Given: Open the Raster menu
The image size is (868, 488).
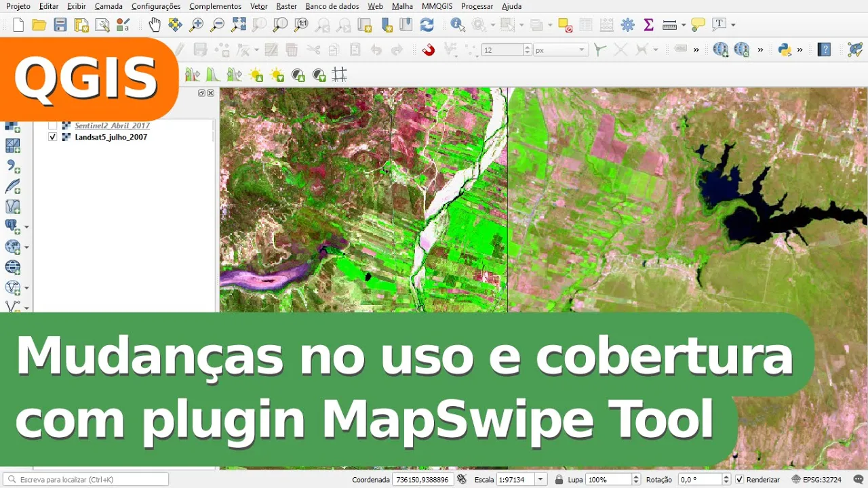Looking at the screenshot, I should [x=286, y=6].
